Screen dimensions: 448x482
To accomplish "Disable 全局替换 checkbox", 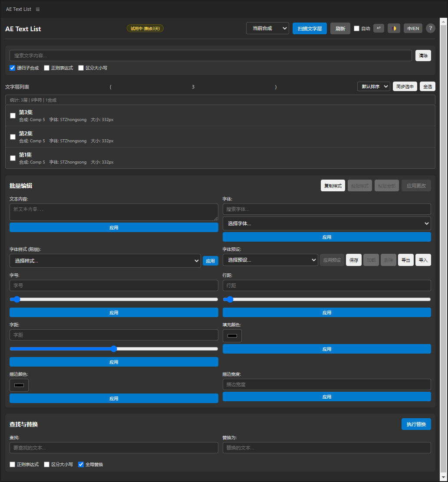I will click(x=81, y=465).
